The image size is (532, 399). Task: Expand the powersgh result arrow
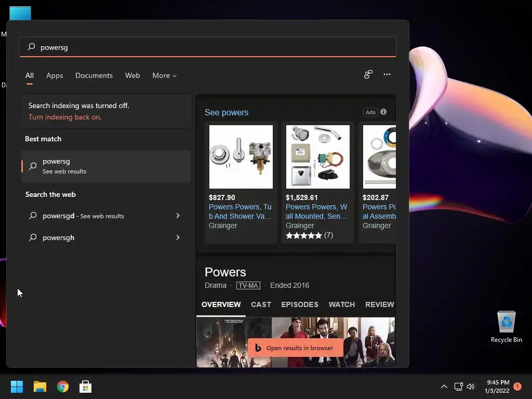click(178, 237)
